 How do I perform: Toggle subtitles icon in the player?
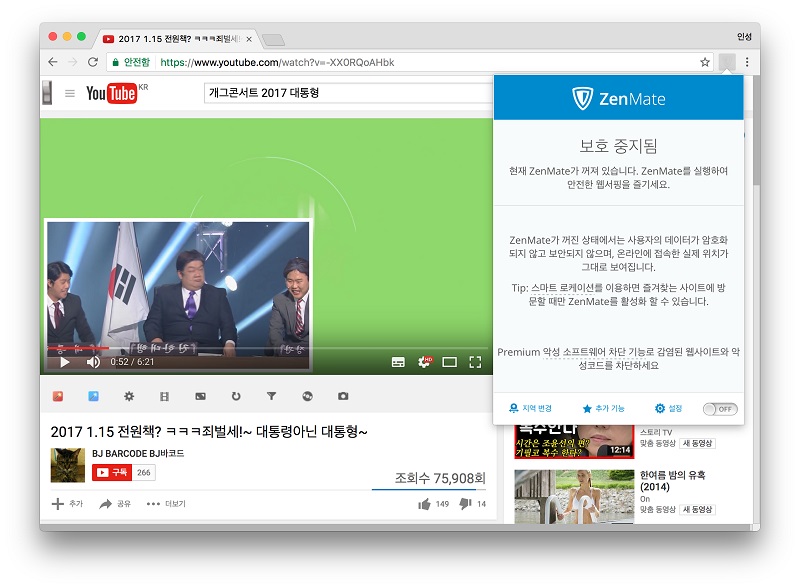point(398,362)
